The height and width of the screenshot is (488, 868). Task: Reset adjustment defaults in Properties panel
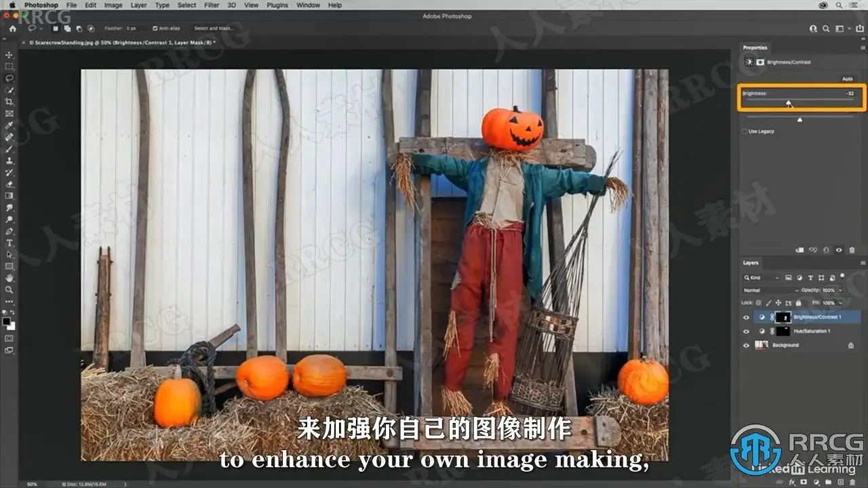tap(826, 250)
